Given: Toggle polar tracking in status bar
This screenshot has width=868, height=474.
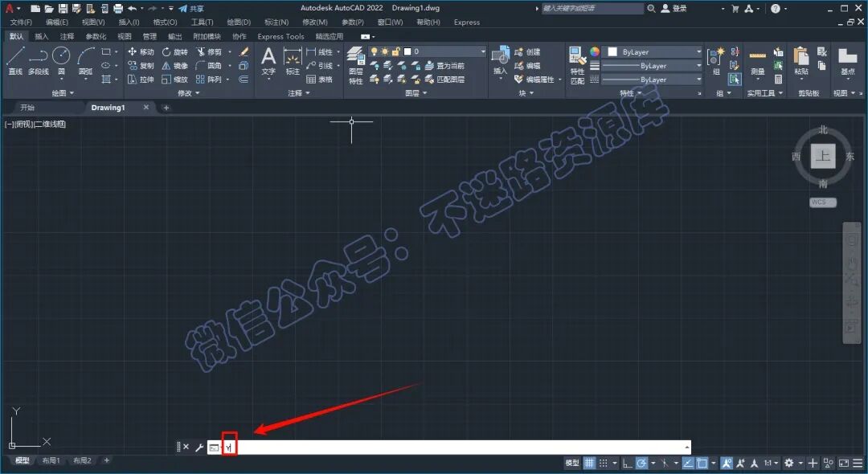Looking at the screenshot, I should coord(641,463).
